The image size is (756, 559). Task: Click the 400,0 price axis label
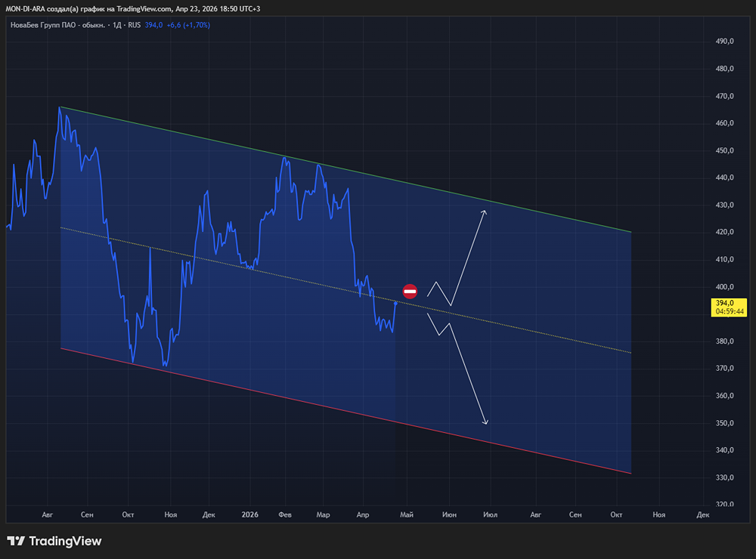click(x=725, y=287)
